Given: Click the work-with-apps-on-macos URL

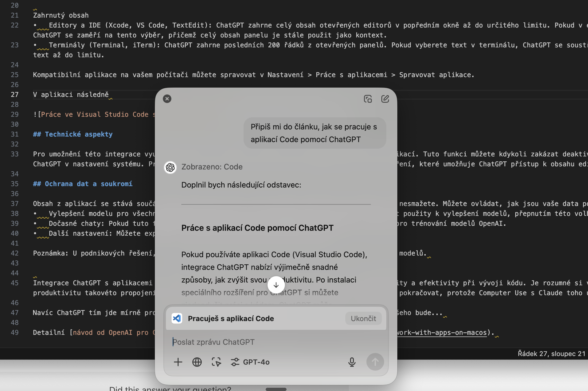Looking at the screenshot, I should coord(442,333).
